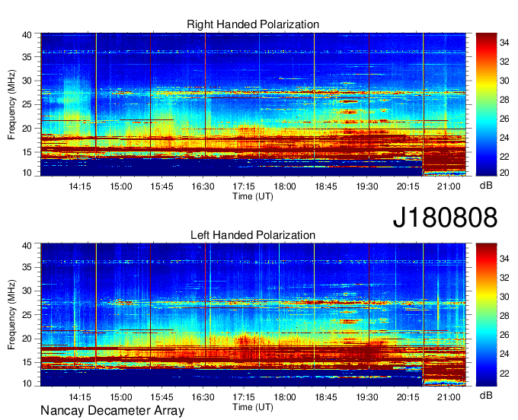Click the 'Nancay Decameter Array' caption
518x420 pixels.
112,411
